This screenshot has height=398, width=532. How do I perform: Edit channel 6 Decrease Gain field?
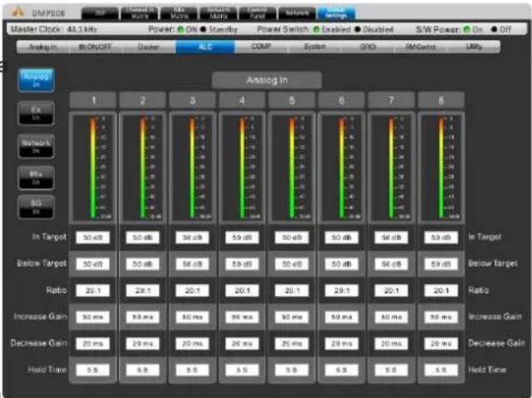342,343
